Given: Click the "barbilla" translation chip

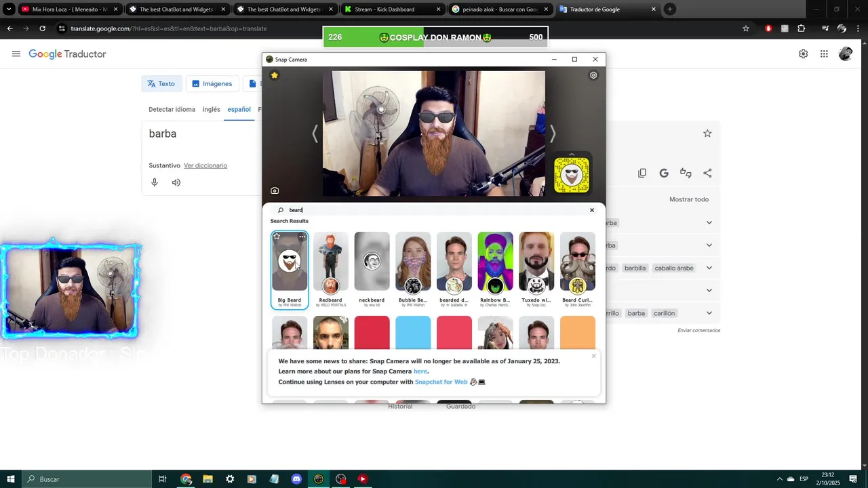Looking at the screenshot, I should tap(635, 268).
